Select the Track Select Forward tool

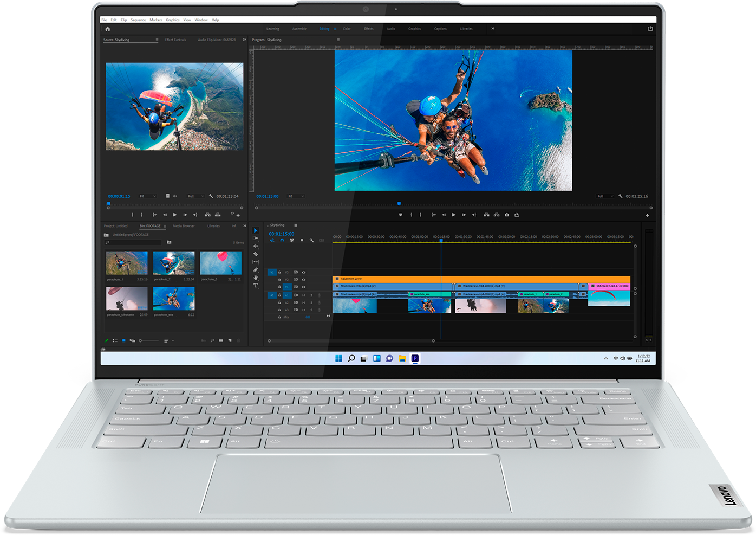(x=256, y=239)
